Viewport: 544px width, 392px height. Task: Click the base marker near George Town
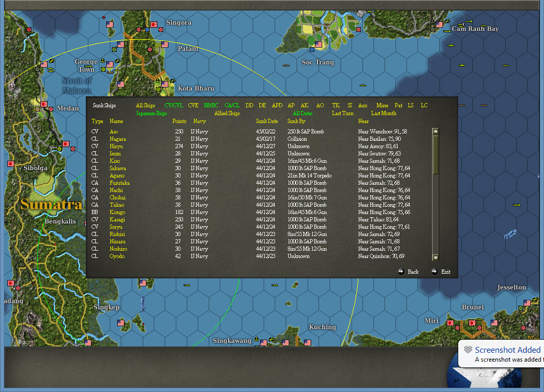(x=103, y=69)
